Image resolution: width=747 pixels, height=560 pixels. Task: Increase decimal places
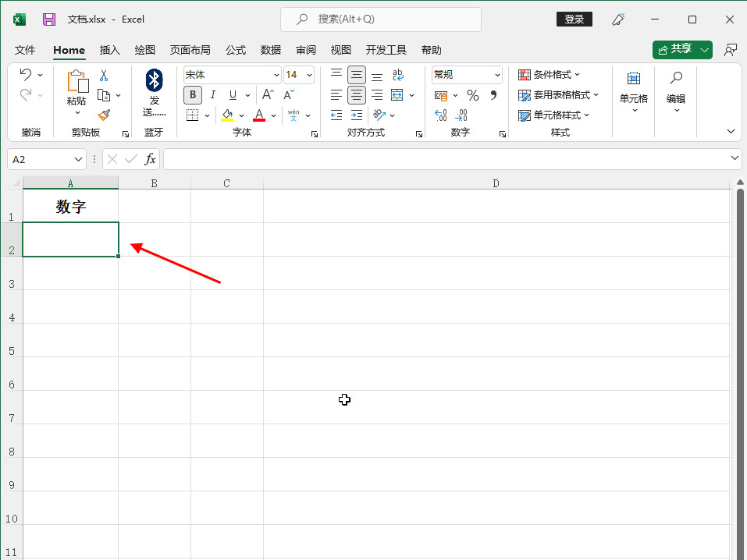[x=441, y=115]
